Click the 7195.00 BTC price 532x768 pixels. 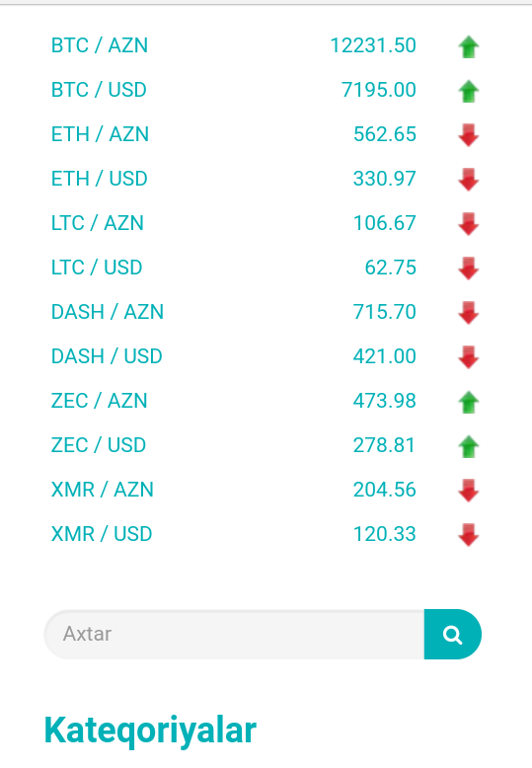[379, 90]
